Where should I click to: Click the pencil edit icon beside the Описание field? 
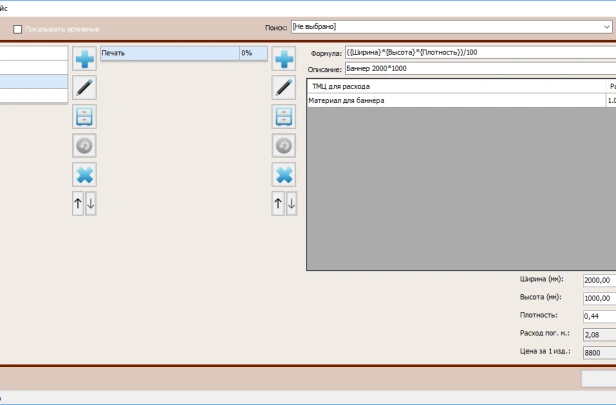[x=285, y=88]
